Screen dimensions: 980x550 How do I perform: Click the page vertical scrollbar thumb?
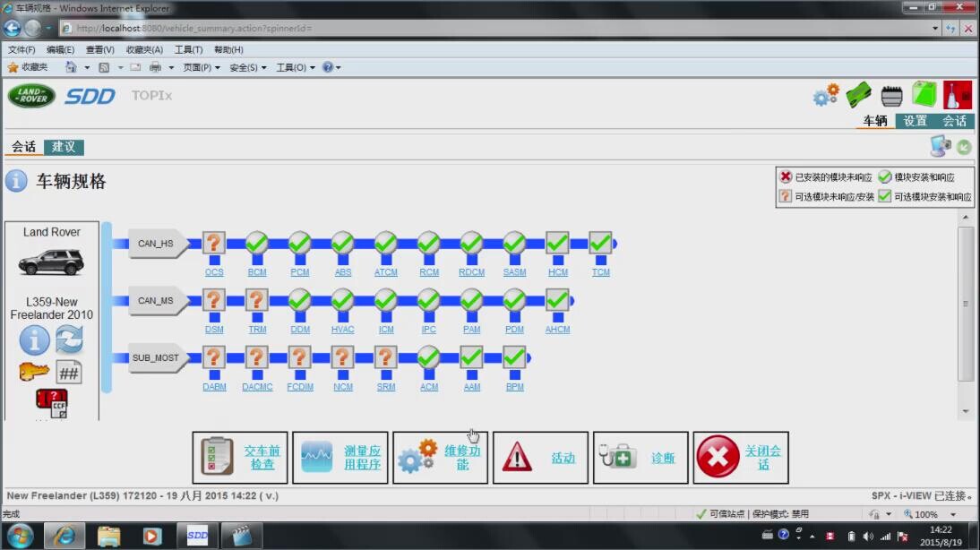966,303
